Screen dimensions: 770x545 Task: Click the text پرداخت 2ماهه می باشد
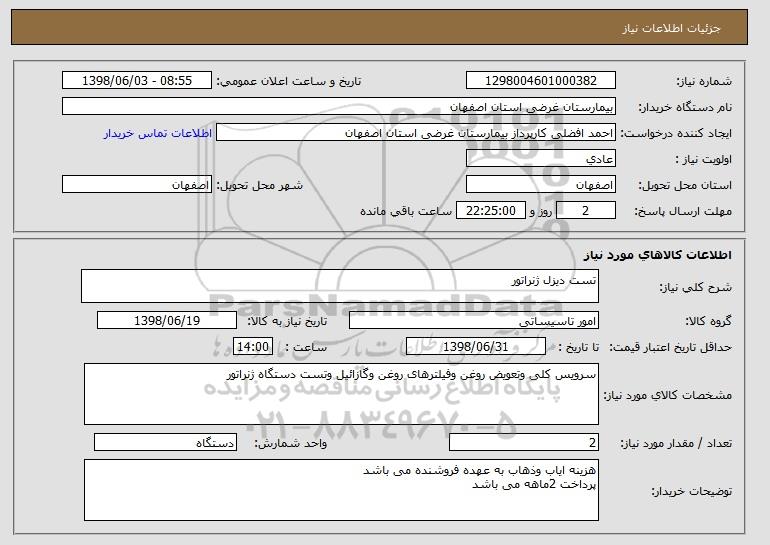point(534,485)
